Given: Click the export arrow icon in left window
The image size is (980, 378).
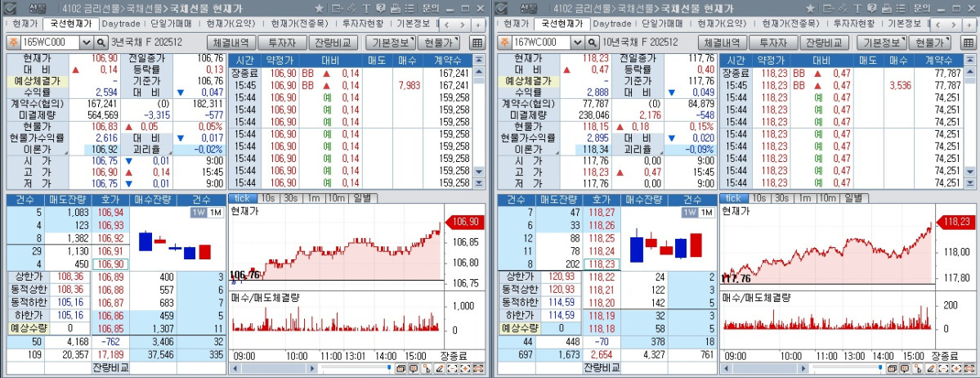Looking at the screenshot, I should coord(338,9).
